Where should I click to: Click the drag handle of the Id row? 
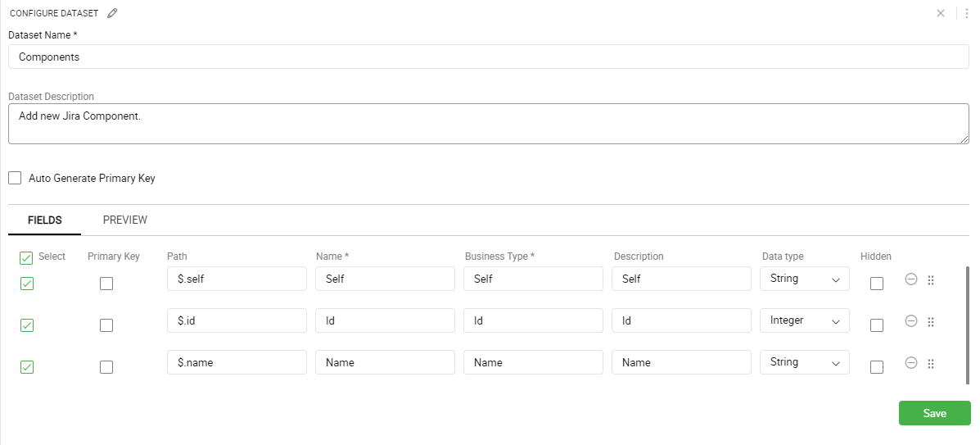point(931,322)
